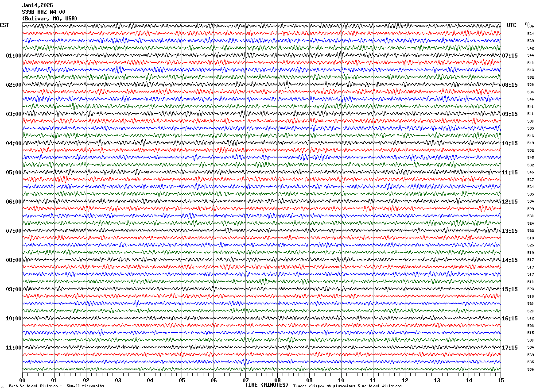
Task: Click the location text (Bolivar, MO, USA)
Action: pyautogui.click(x=50, y=19)
